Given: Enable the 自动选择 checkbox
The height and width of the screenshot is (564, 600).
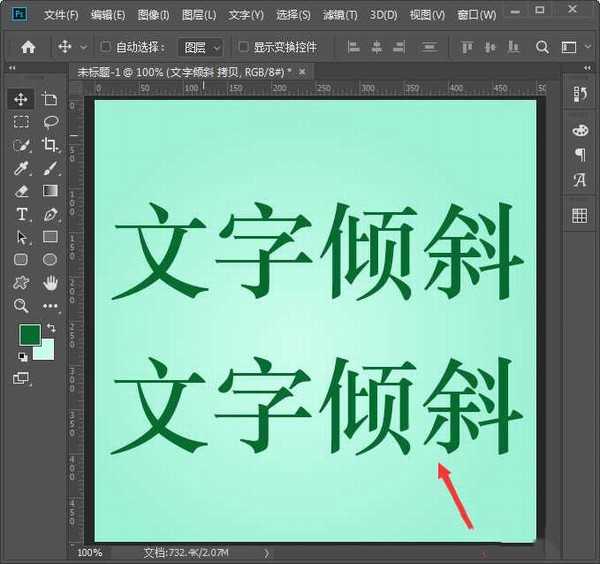Looking at the screenshot, I should pyautogui.click(x=107, y=47).
